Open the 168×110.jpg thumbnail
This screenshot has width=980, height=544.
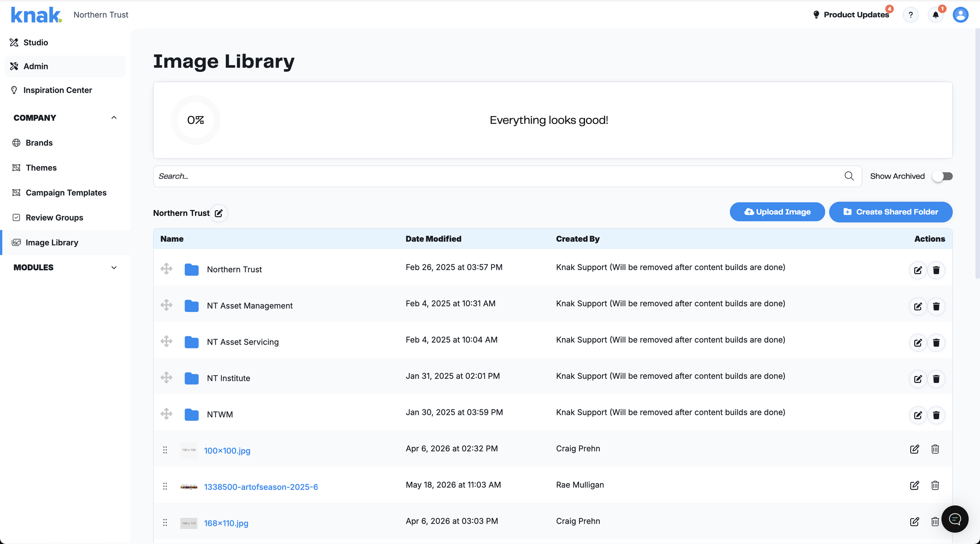[x=189, y=523]
